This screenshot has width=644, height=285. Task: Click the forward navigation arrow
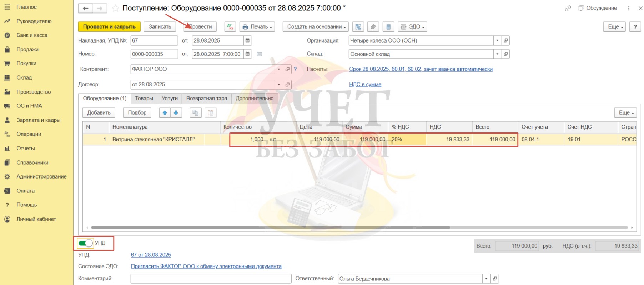(x=100, y=8)
